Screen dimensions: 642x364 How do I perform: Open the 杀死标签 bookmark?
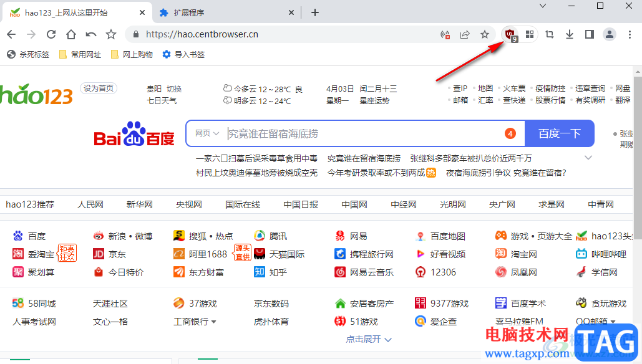click(x=28, y=54)
